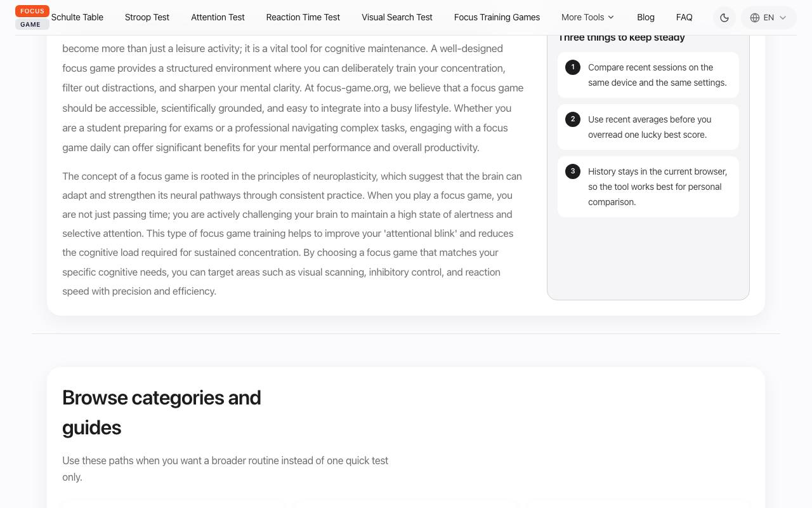The width and height of the screenshot is (812, 508).
Task: Click the chevron beside More Tools
Action: click(x=611, y=17)
